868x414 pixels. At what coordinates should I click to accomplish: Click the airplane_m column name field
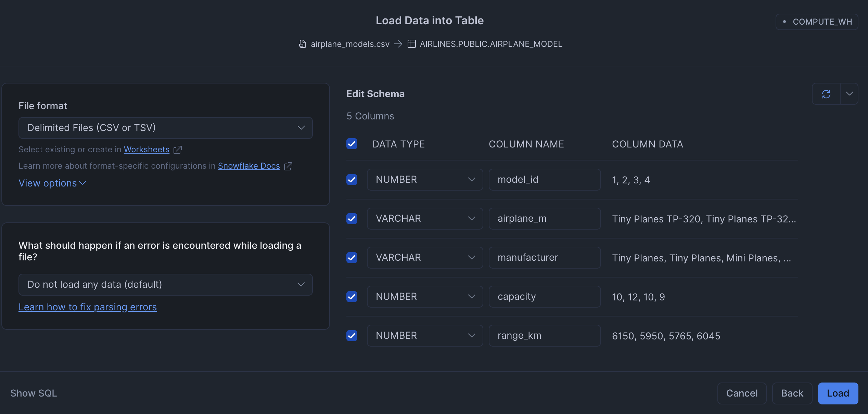point(544,218)
